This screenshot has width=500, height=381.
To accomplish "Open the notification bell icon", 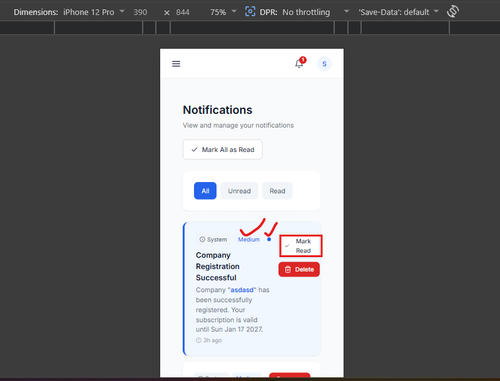I will pyautogui.click(x=299, y=63).
